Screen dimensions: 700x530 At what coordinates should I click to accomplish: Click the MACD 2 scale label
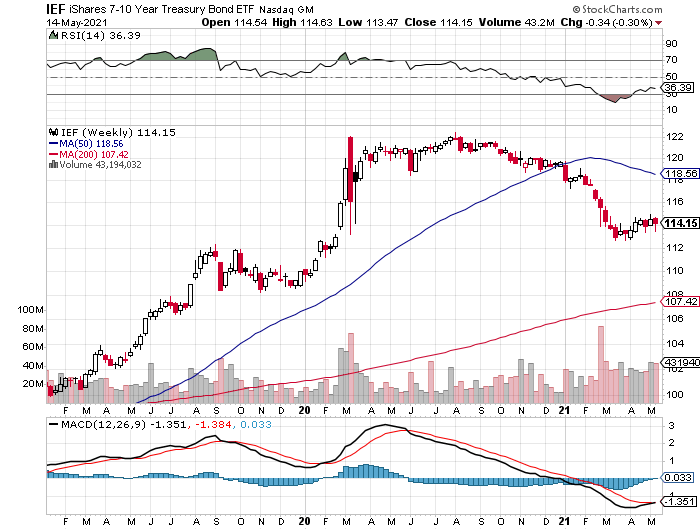671,443
